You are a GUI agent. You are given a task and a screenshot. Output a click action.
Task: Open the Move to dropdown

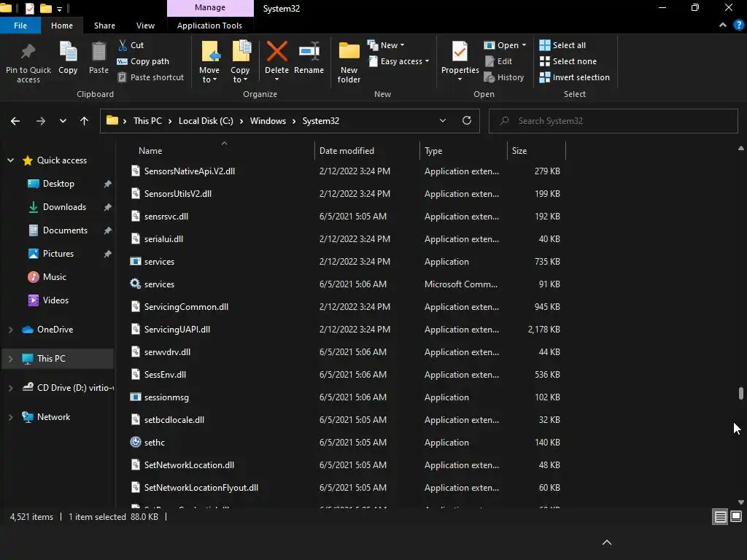click(x=209, y=75)
